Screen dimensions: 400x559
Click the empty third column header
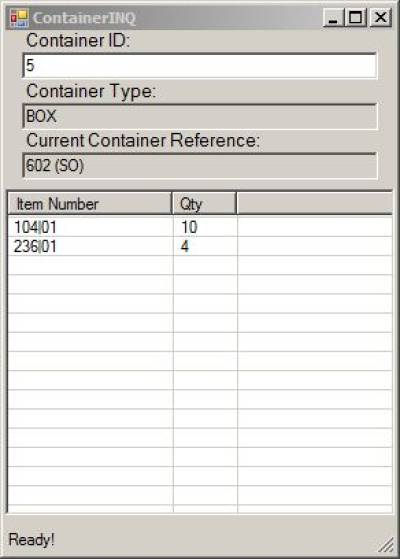tap(315, 204)
